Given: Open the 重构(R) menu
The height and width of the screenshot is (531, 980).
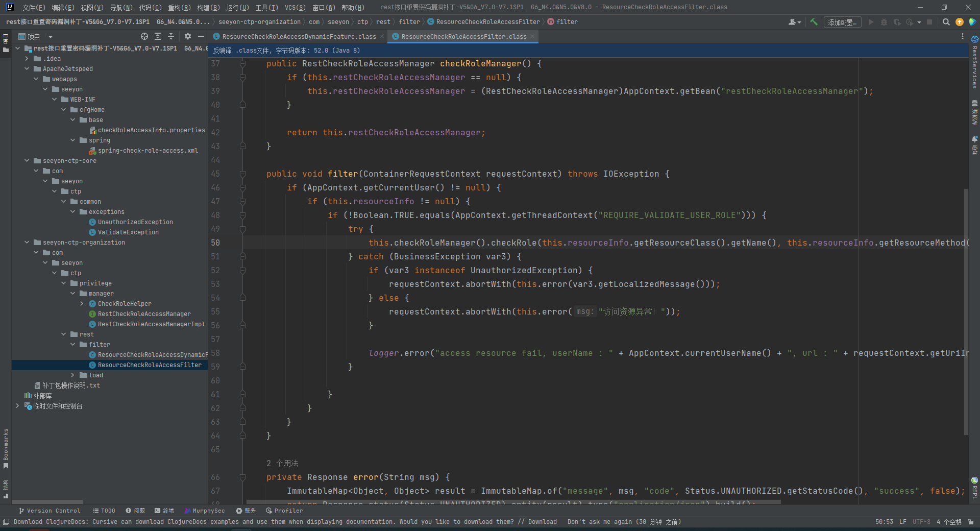Looking at the screenshot, I should (179, 7).
